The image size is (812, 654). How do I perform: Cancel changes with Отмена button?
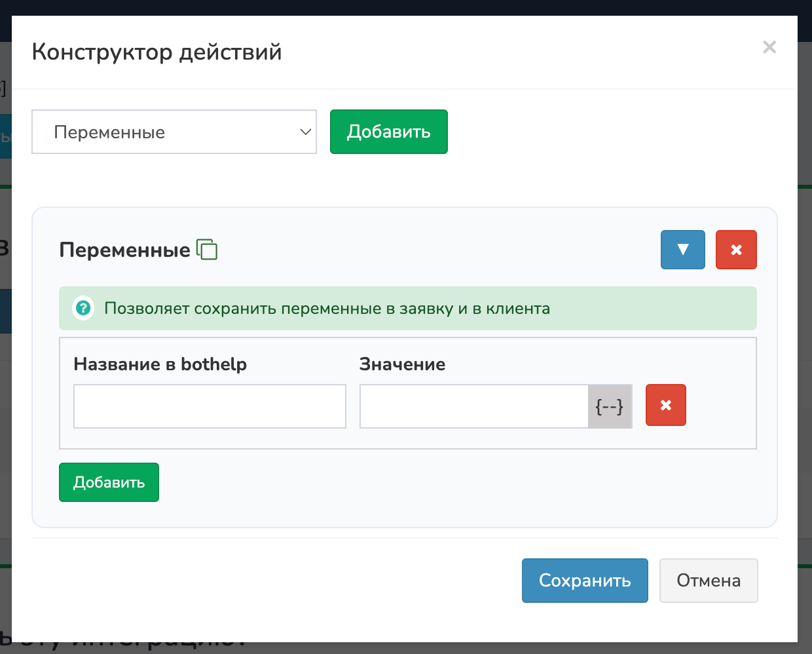pos(708,581)
